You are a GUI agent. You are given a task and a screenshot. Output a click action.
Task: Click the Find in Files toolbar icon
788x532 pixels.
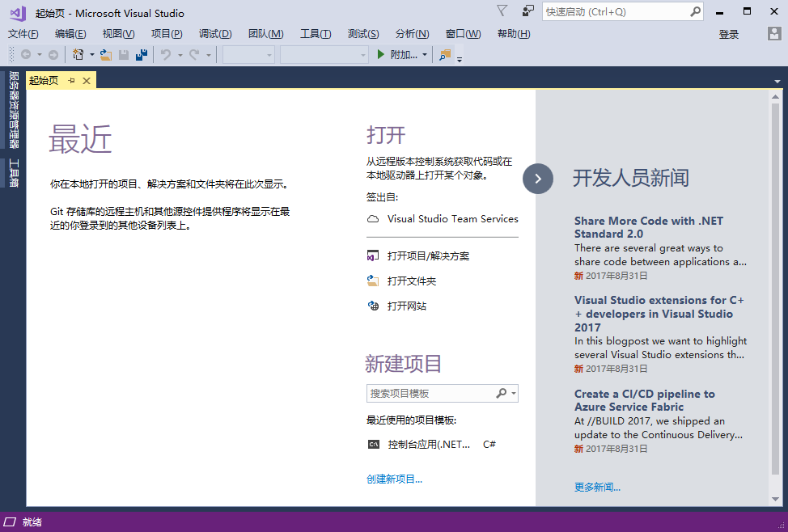pyautogui.click(x=445, y=54)
